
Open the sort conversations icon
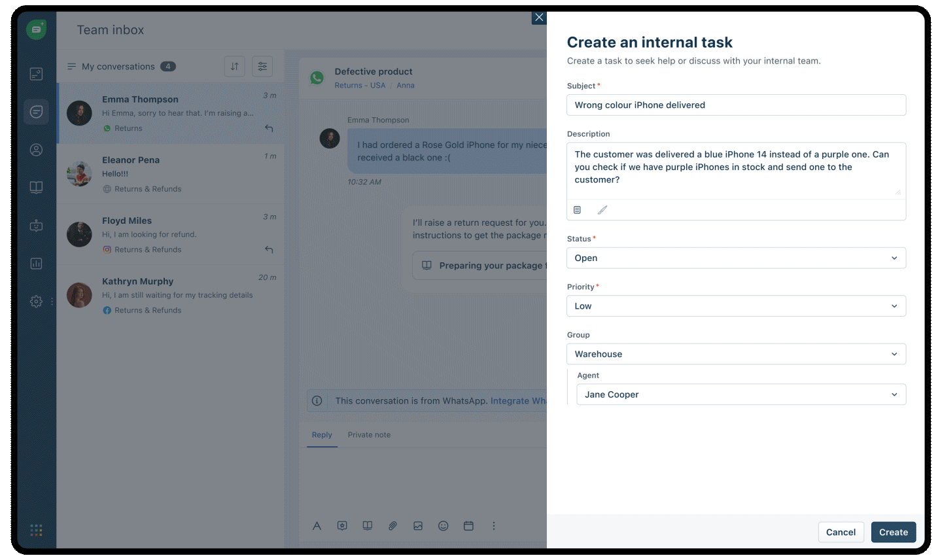pos(235,66)
